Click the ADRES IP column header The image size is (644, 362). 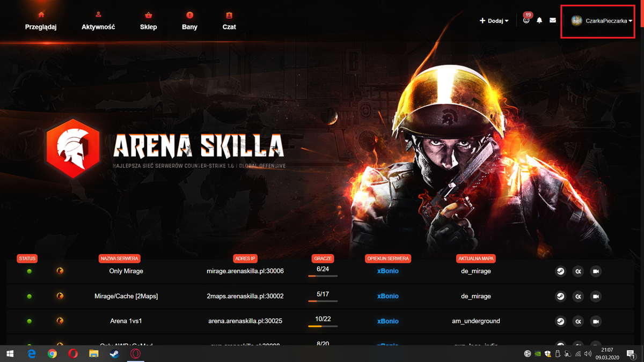[245, 258]
